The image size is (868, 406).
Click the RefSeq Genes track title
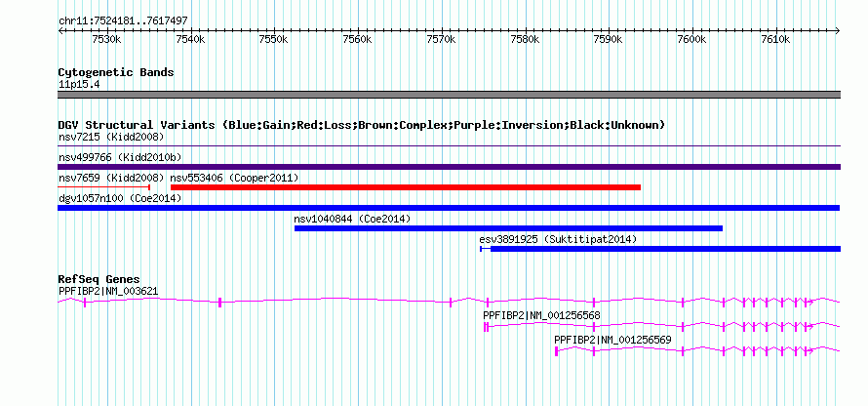point(99,279)
